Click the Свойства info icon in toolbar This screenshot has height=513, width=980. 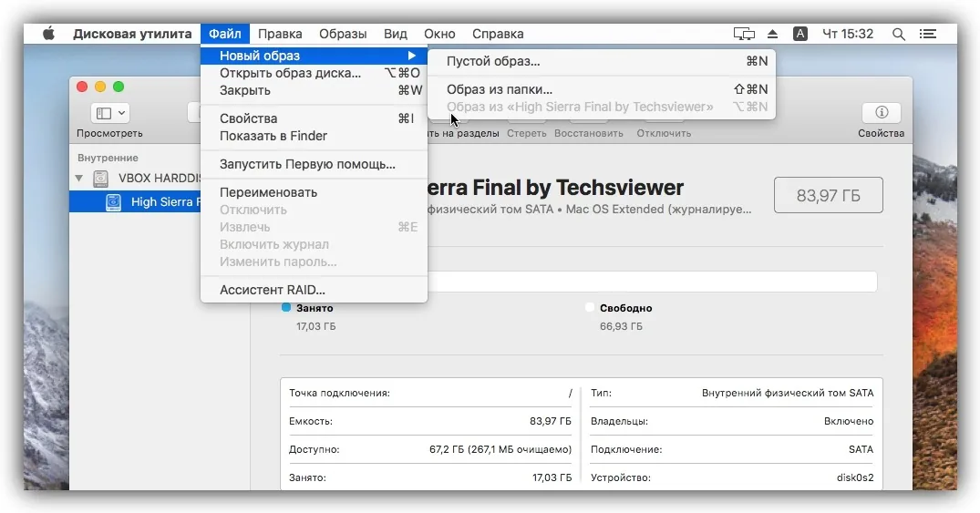(882, 112)
